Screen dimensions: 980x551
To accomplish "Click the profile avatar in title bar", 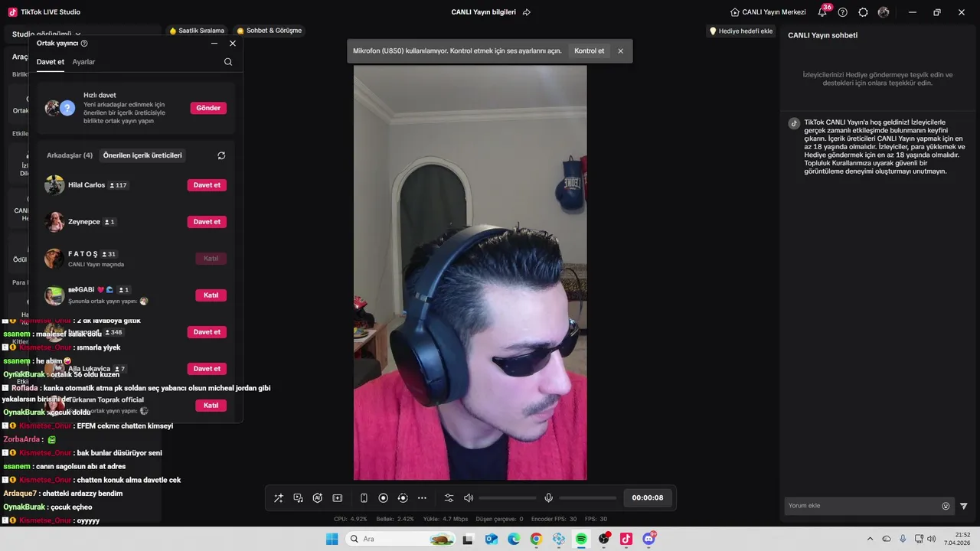I will (x=884, y=12).
